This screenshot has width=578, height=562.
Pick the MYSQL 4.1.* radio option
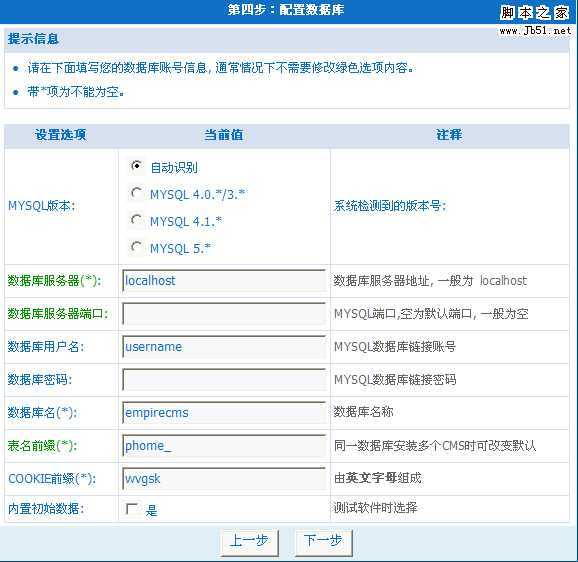[x=136, y=220]
